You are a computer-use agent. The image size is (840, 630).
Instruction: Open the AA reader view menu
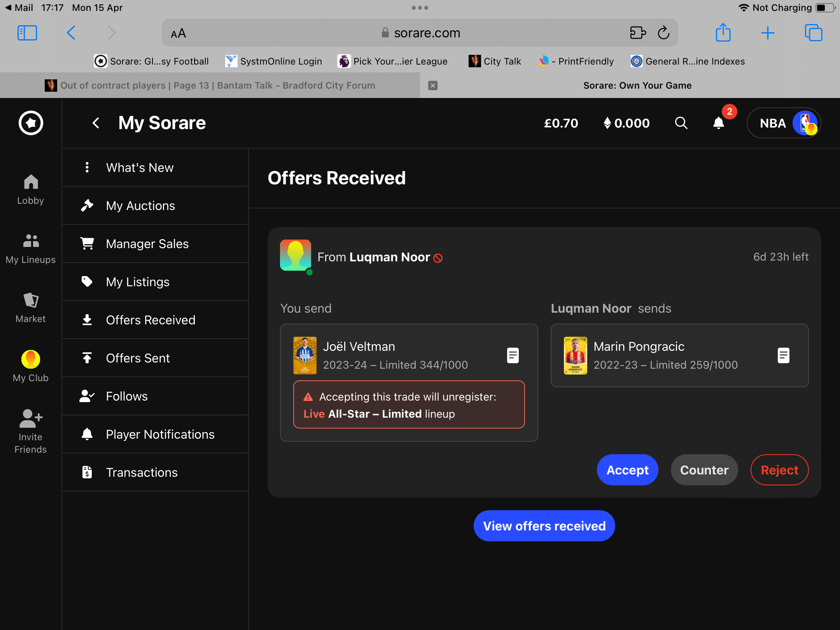click(x=178, y=34)
